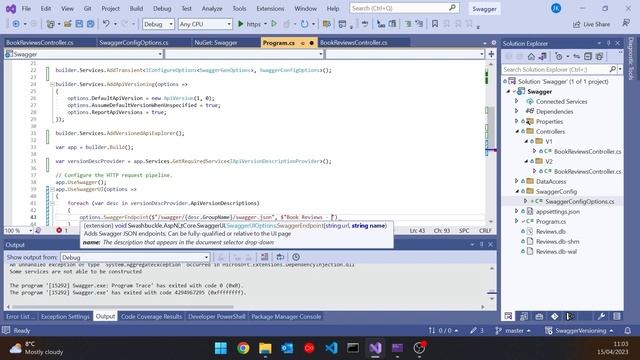The width and height of the screenshot is (640, 360).
Task: Expand the Dependencies node
Action: coord(517,111)
